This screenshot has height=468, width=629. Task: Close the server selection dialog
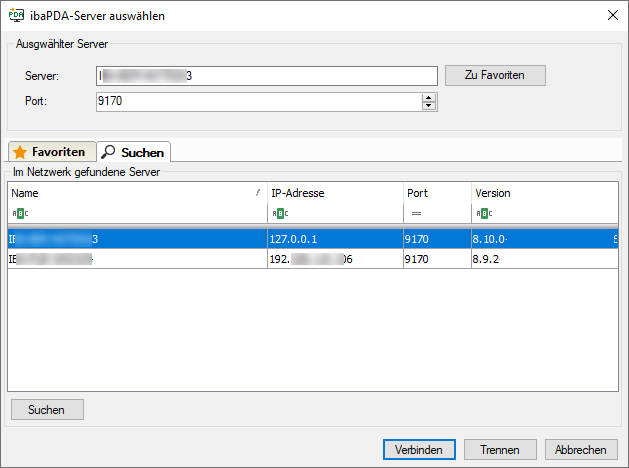click(613, 15)
